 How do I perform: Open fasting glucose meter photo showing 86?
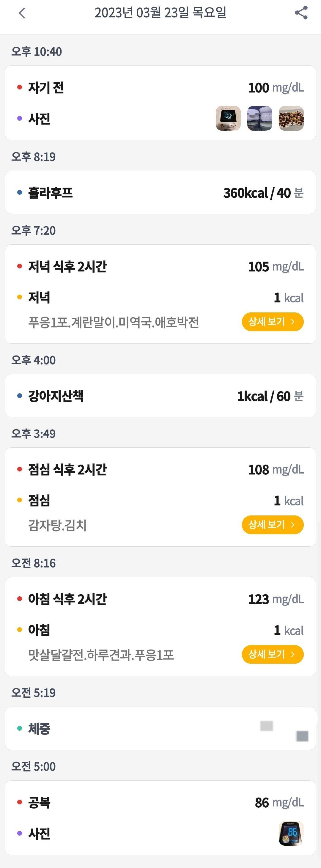[291, 833]
